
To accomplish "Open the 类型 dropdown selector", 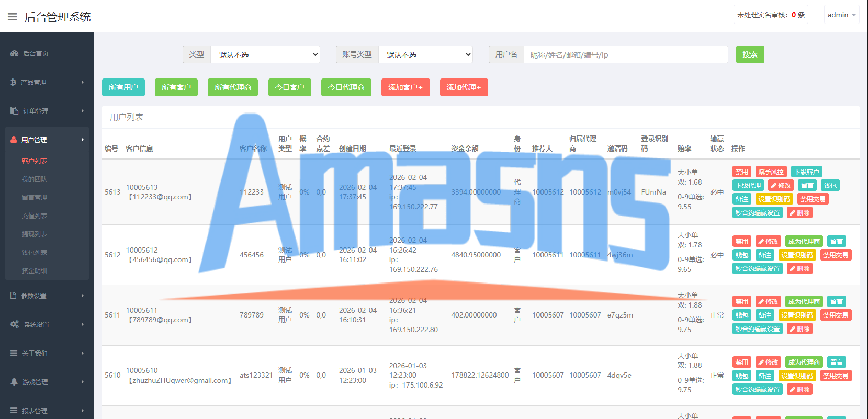I will 265,54.
